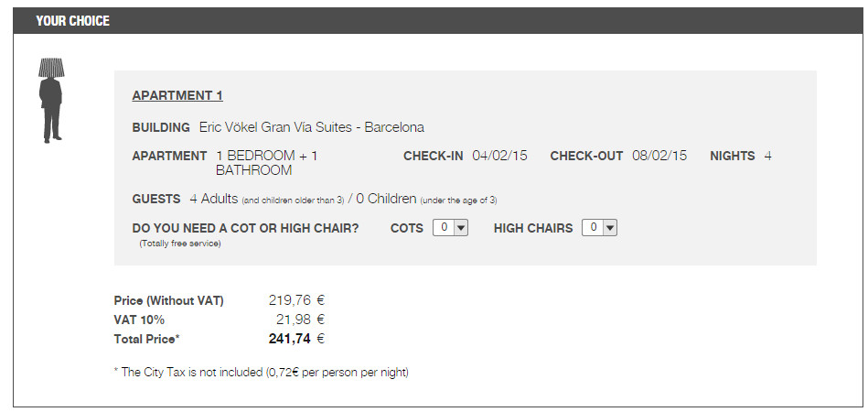Click the lampshade-head man icon

pyautogui.click(x=51, y=100)
